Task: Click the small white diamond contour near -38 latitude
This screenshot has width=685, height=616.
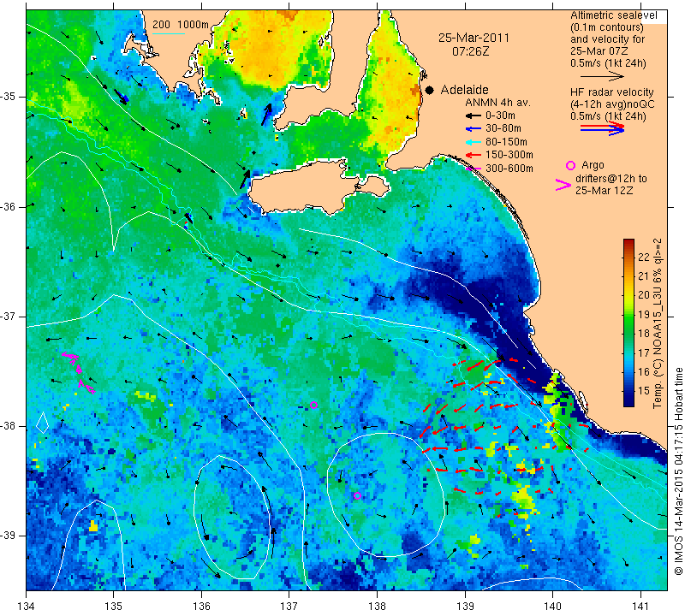Action: tap(42, 422)
